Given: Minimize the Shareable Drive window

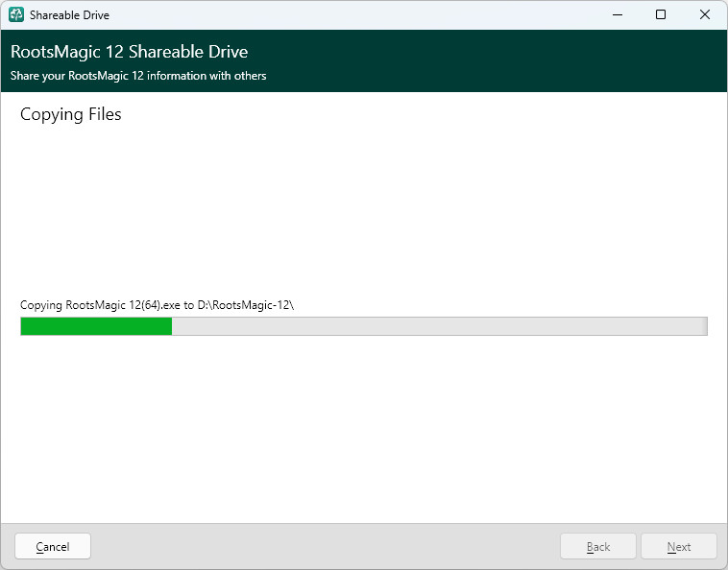Looking at the screenshot, I should pos(618,14).
